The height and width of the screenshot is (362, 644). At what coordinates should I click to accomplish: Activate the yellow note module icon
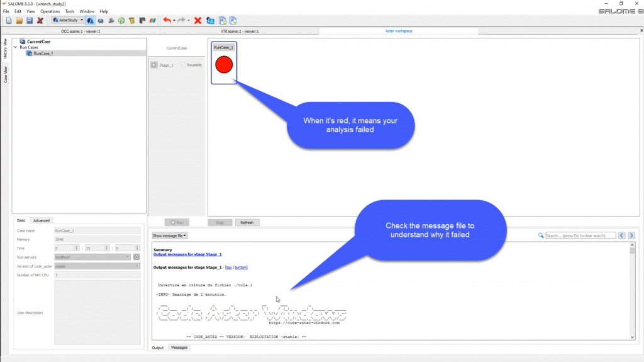[132, 20]
